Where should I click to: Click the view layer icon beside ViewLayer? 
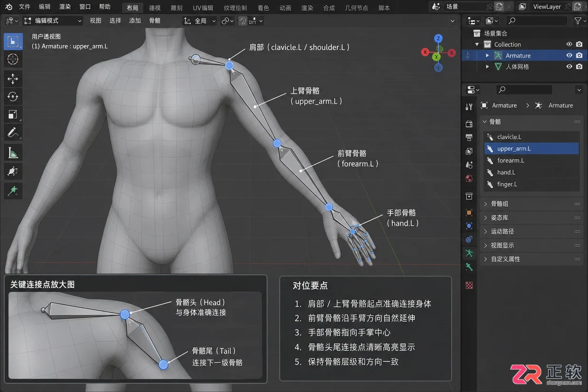point(522,7)
